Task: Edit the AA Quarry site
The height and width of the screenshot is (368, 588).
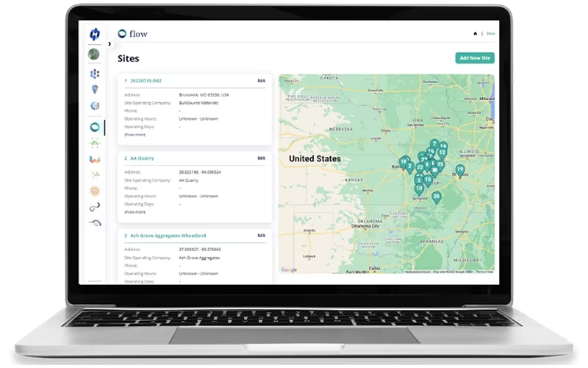Action: 262,158
